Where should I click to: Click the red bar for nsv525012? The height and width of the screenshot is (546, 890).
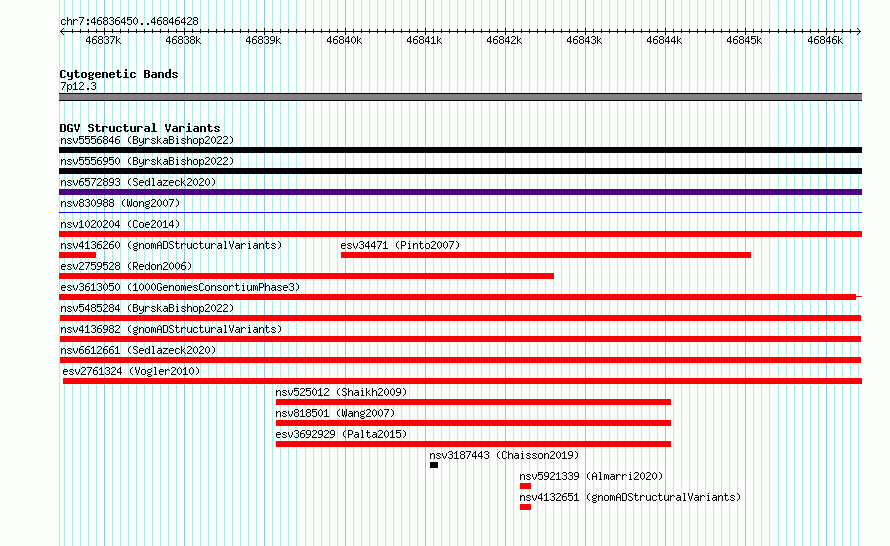point(473,402)
